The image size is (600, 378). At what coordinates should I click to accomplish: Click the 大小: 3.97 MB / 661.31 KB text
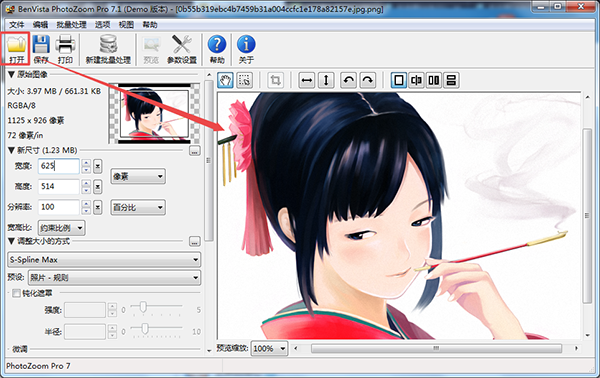[x=54, y=91]
